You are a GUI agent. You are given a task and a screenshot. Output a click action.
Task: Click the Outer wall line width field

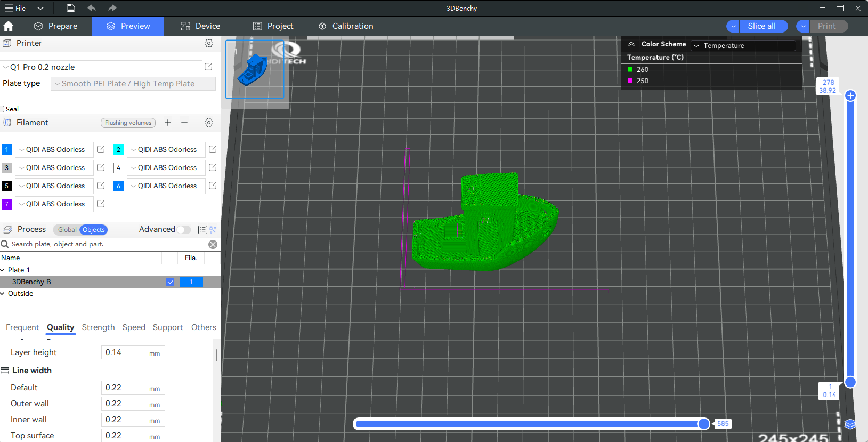(x=133, y=404)
